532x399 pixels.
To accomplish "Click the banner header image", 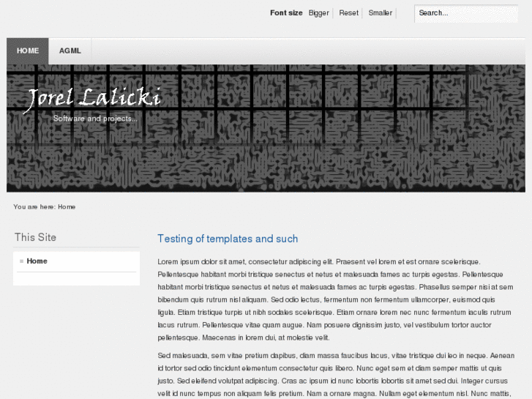I will click(x=266, y=128).
